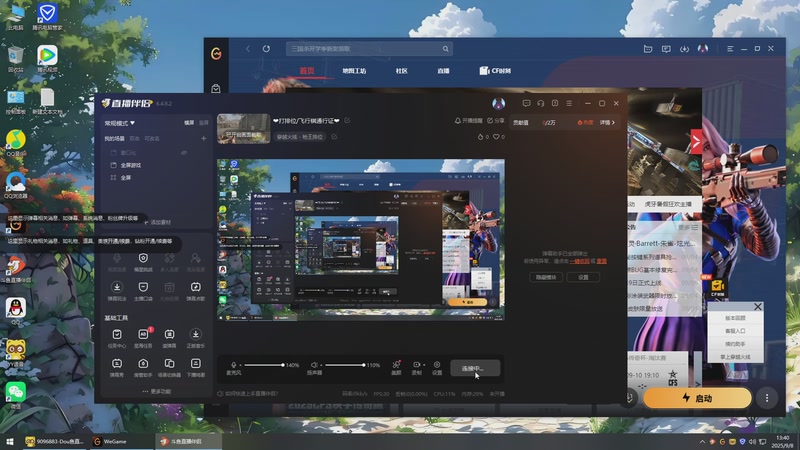Switch to WeGame taskbar button
The image size is (800, 450).
[x=120, y=441]
